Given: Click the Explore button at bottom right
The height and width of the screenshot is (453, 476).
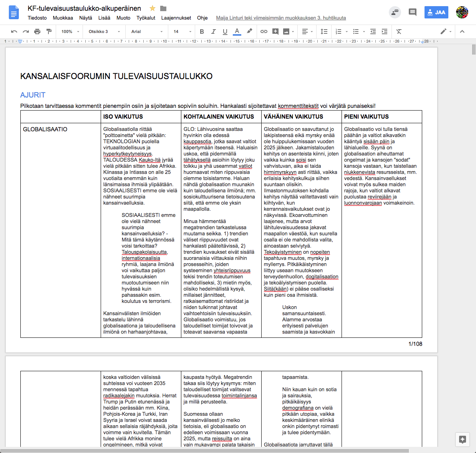Looking at the screenshot, I should coord(463,440).
